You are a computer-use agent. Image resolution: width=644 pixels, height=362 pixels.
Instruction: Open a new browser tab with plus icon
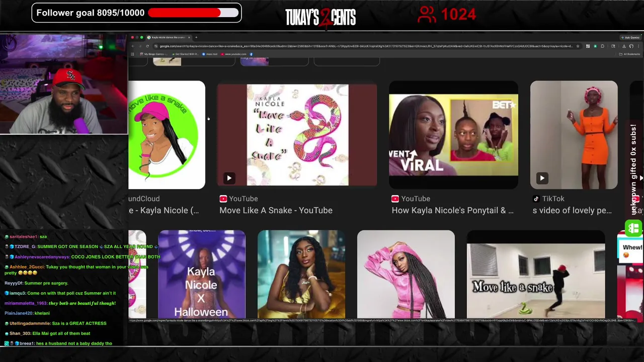pyautogui.click(x=196, y=37)
